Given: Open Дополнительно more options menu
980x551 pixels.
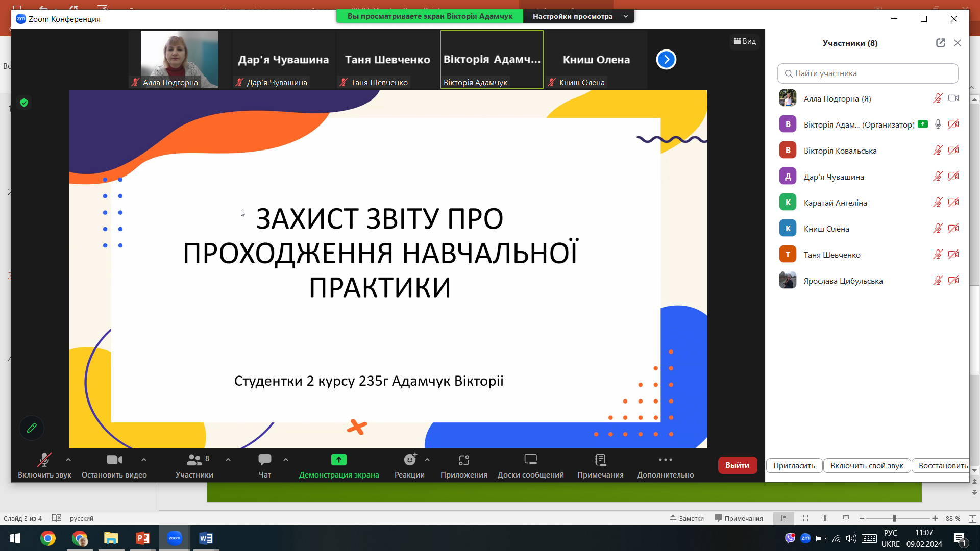Looking at the screenshot, I should pyautogui.click(x=665, y=465).
